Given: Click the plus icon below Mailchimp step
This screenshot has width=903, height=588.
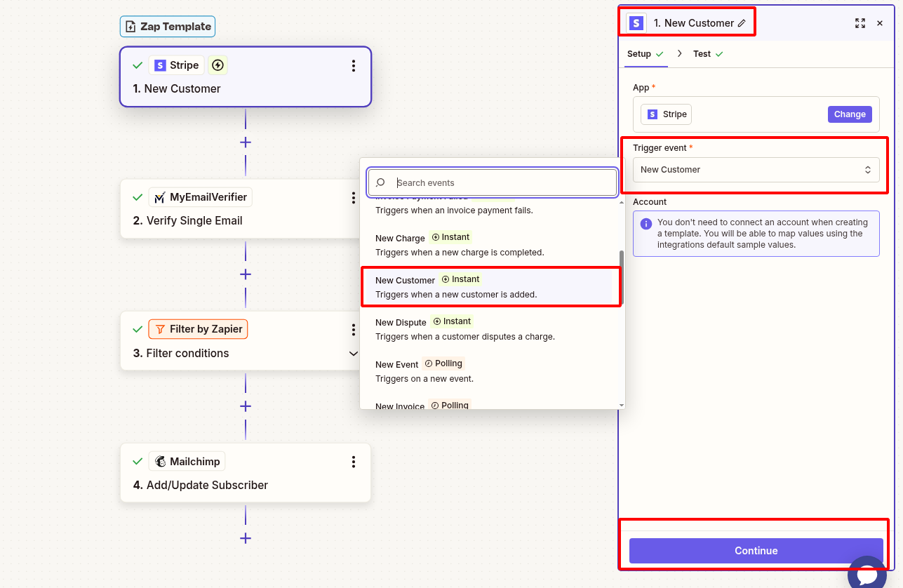Looking at the screenshot, I should point(245,538).
